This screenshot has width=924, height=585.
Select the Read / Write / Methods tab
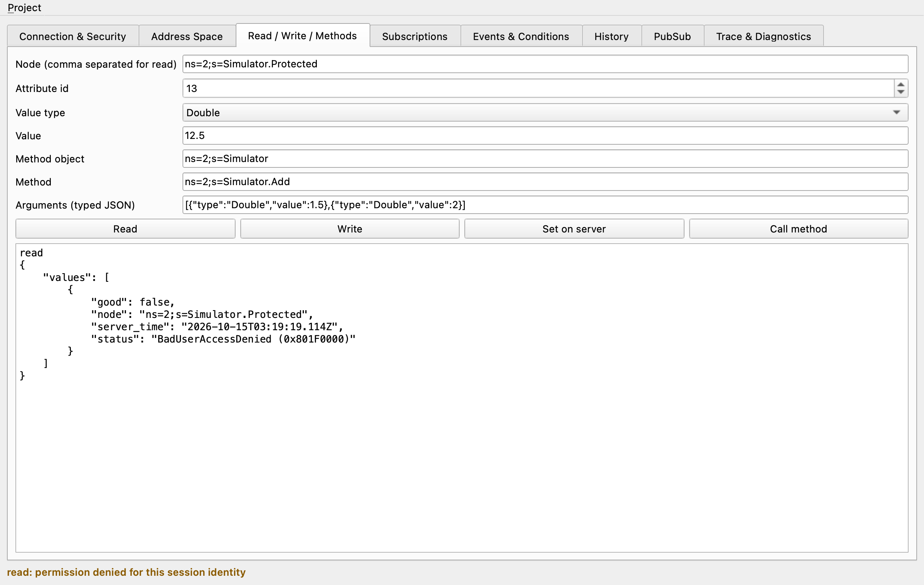click(303, 35)
